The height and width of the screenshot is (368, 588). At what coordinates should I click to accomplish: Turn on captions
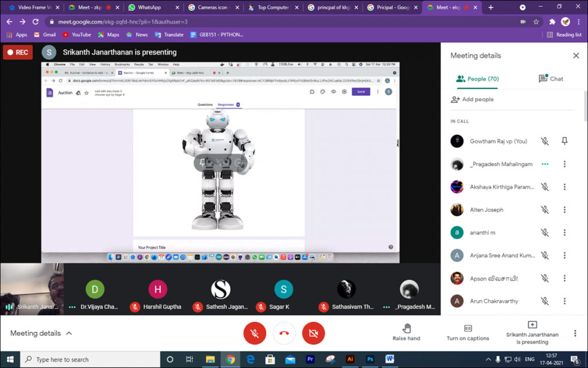pos(468,332)
